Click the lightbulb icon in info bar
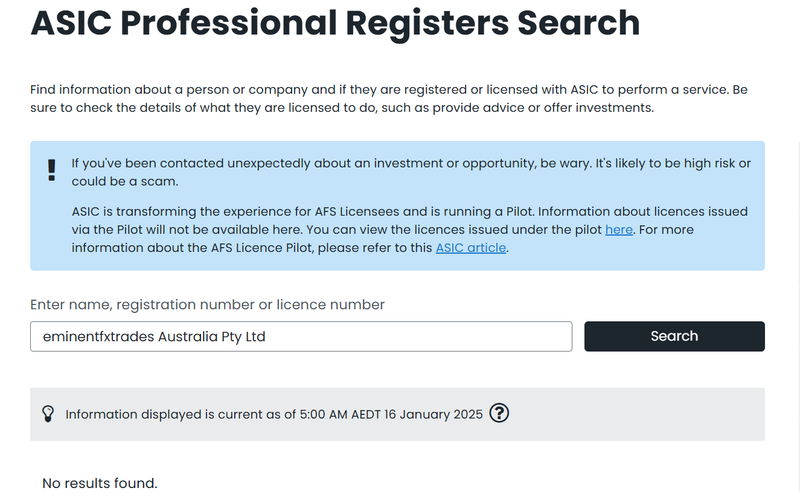Viewport: 800px width, 499px height. (48, 414)
